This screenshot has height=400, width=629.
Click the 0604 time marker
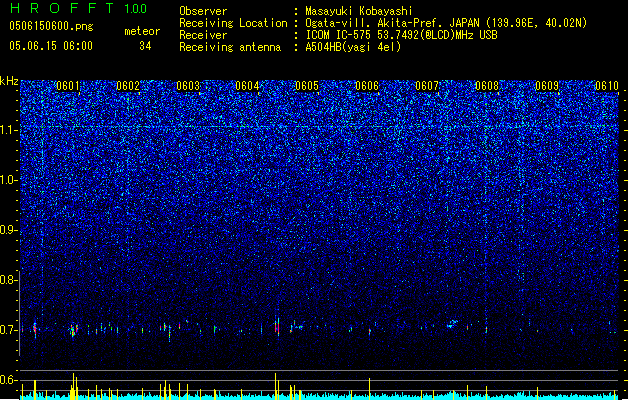(x=247, y=86)
